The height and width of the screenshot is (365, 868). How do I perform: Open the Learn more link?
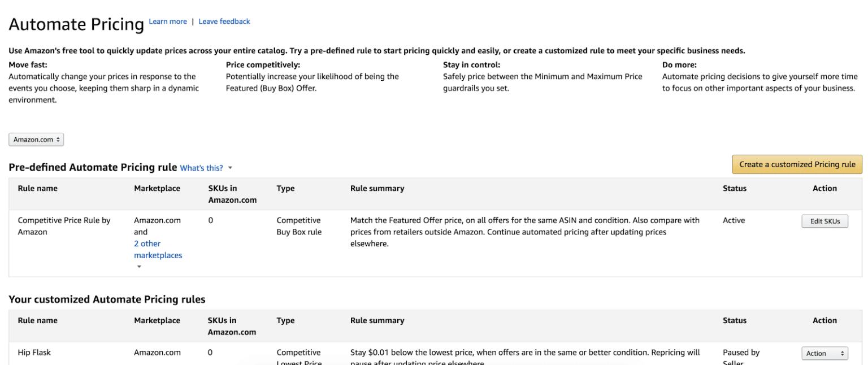click(168, 21)
